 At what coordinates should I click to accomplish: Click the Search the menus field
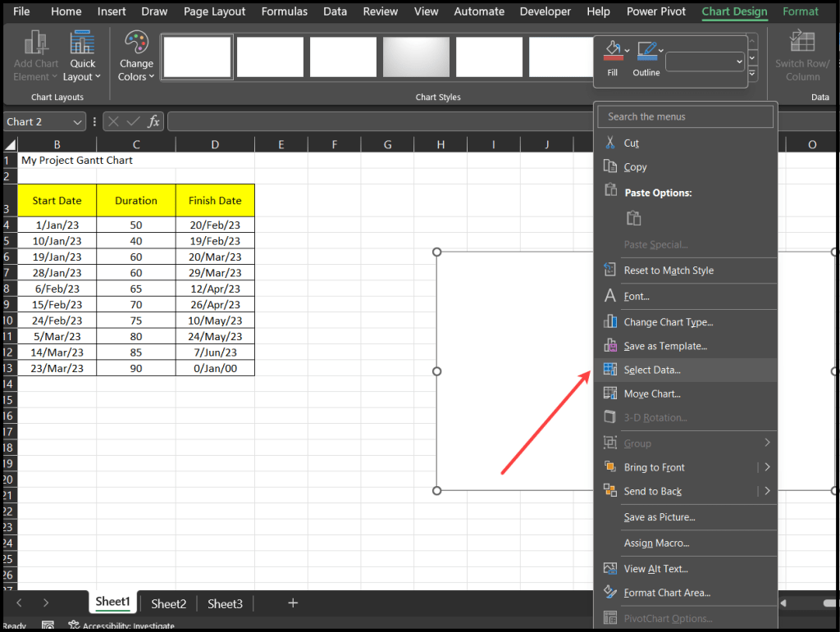point(685,116)
